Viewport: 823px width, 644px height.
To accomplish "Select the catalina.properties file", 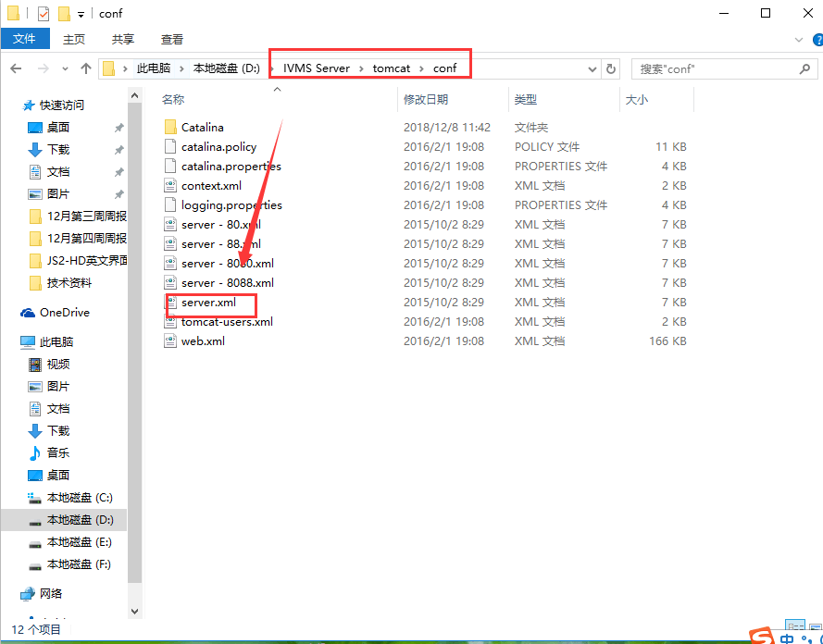I will (x=231, y=167).
